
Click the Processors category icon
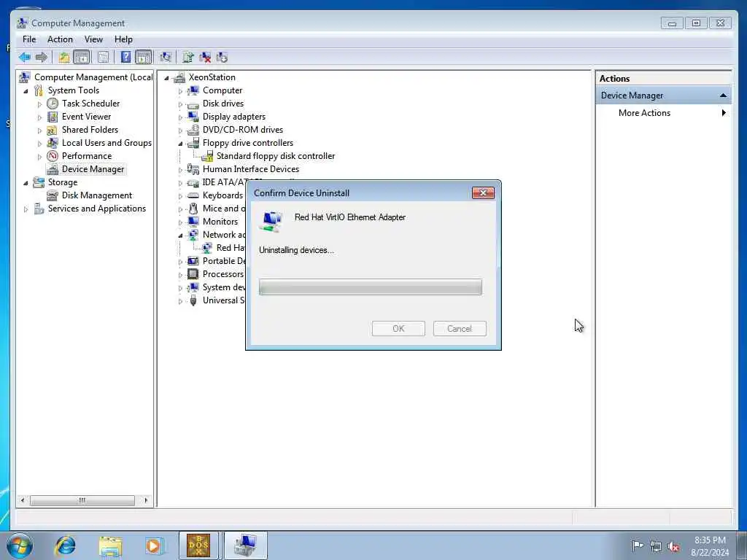[193, 274]
